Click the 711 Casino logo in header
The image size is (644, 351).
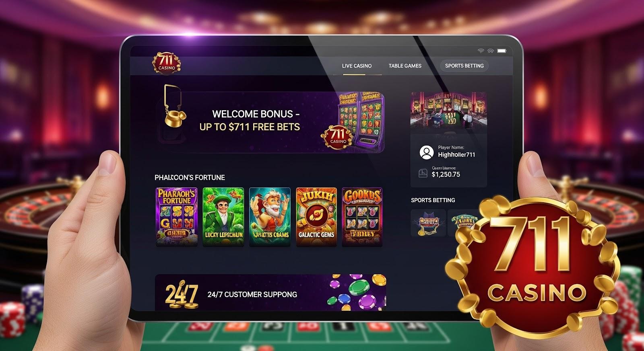pyautogui.click(x=166, y=63)
